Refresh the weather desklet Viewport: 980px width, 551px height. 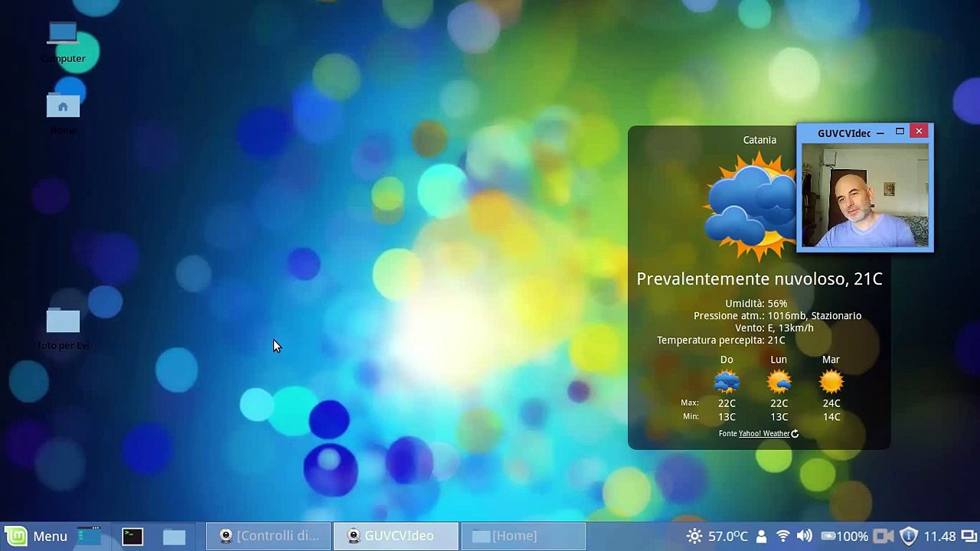795,434
